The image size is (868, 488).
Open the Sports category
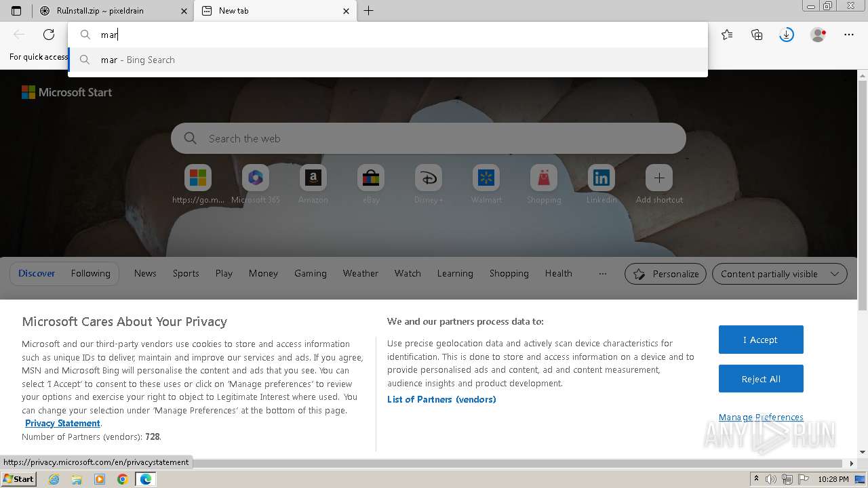(x=186, y=273)
